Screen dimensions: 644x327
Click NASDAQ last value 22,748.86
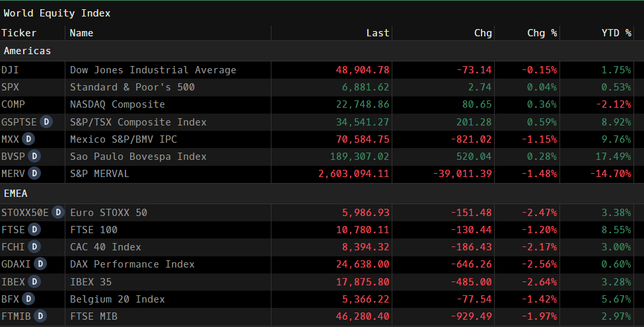(x=363, y=104)
